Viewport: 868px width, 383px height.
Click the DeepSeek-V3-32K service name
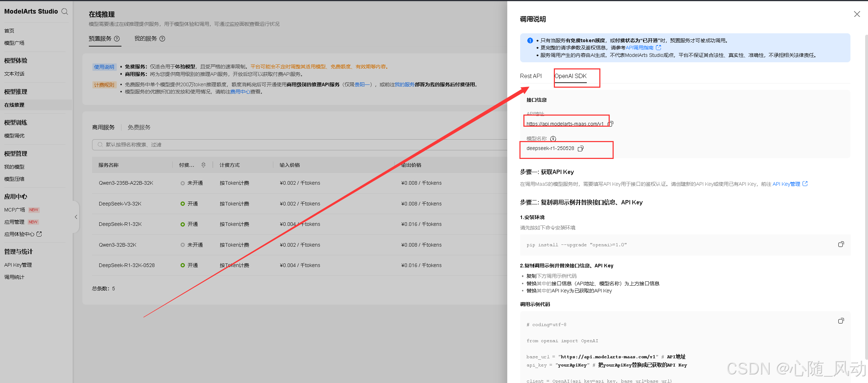(120, 204)
